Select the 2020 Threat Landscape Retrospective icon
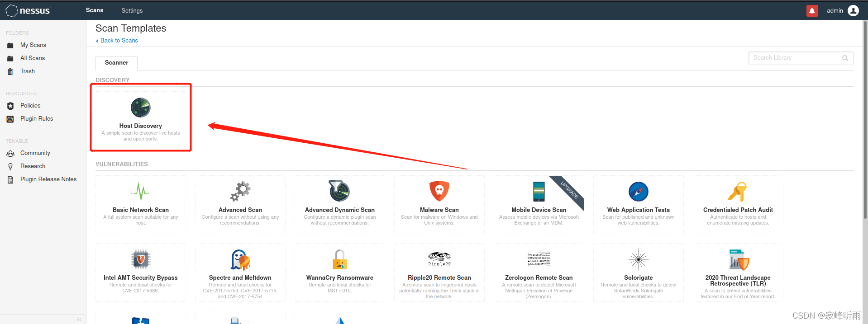The width and height of the screenshot is (868, 324). (x=739, y=259)
